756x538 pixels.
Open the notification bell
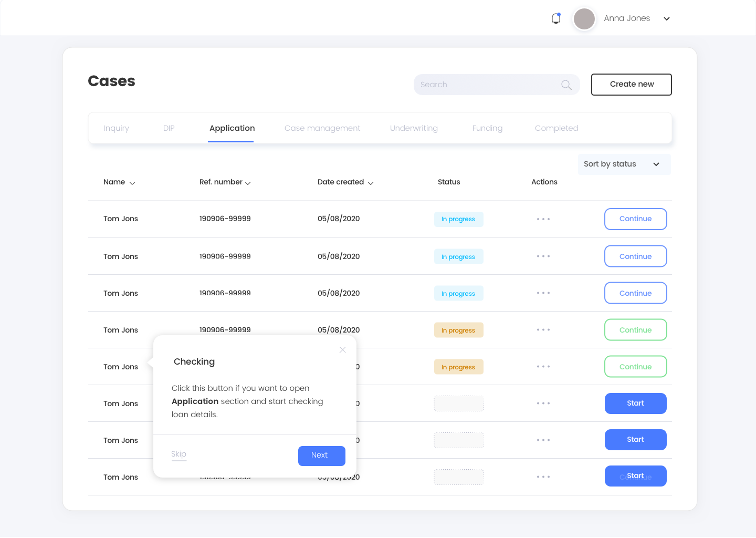point(556,18)
